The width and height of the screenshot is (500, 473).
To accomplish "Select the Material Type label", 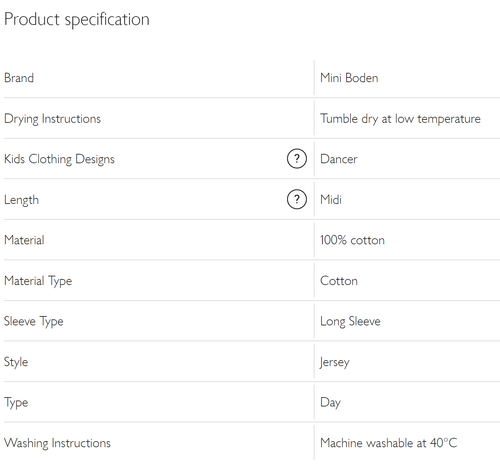I will tap(38, 281).
